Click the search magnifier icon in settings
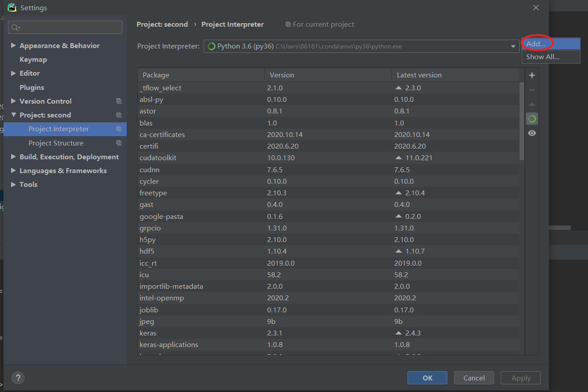 point(16,28)
